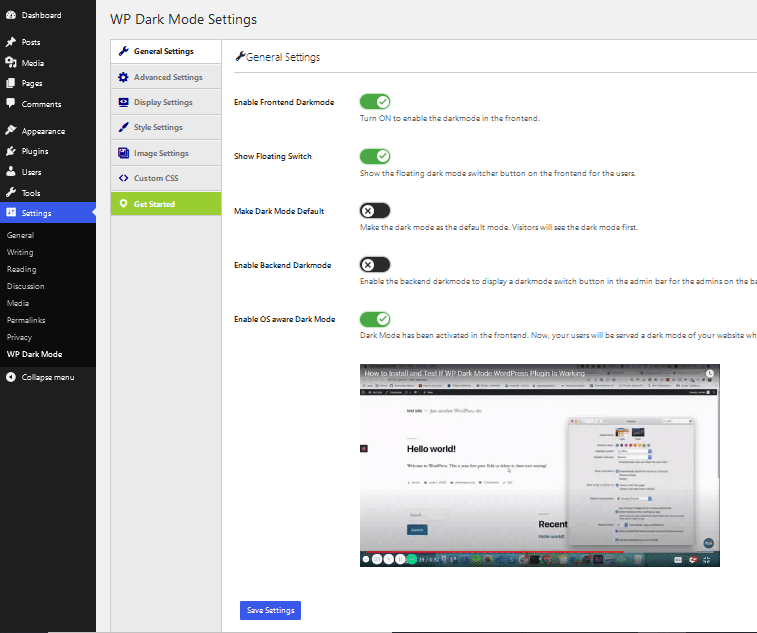Open the Comments bubble icon
This screenshot has width=757, height=633.
click(x=11, y=103)
